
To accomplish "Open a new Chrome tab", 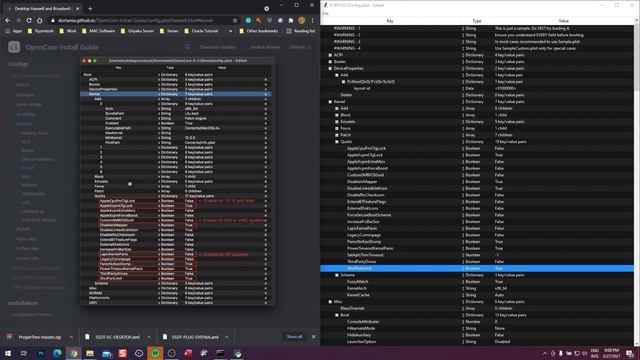I will tap(90, 8).
